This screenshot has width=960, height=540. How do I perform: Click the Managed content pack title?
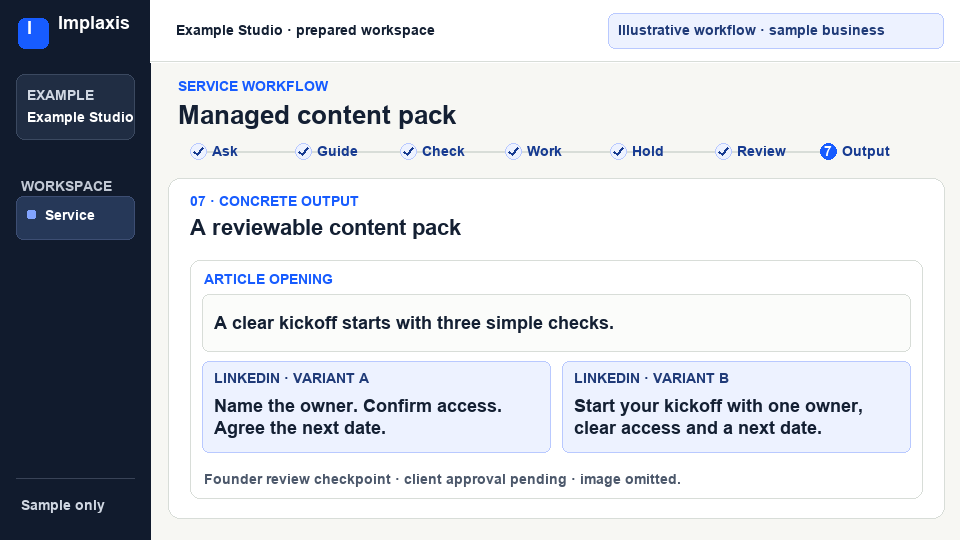point(317,115)
